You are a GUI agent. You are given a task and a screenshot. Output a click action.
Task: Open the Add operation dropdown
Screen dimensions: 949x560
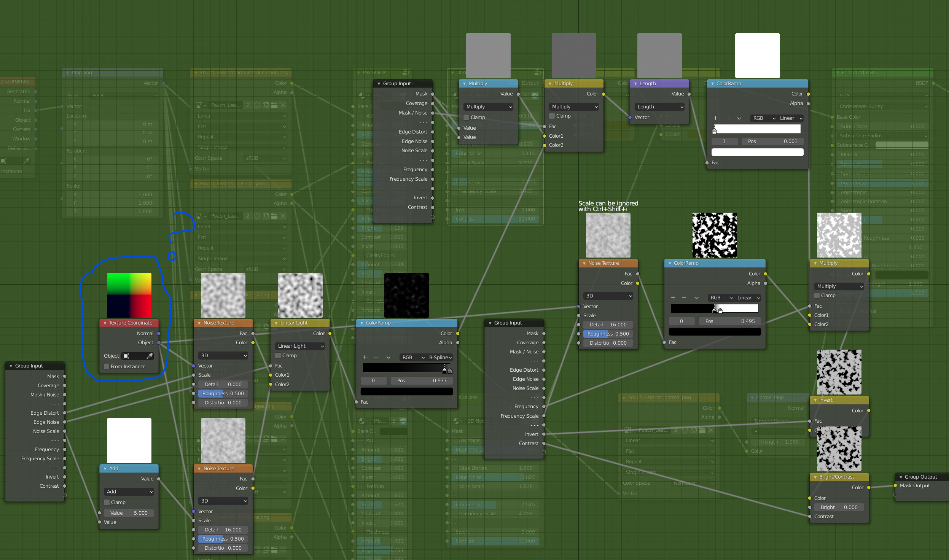[129, 492]
